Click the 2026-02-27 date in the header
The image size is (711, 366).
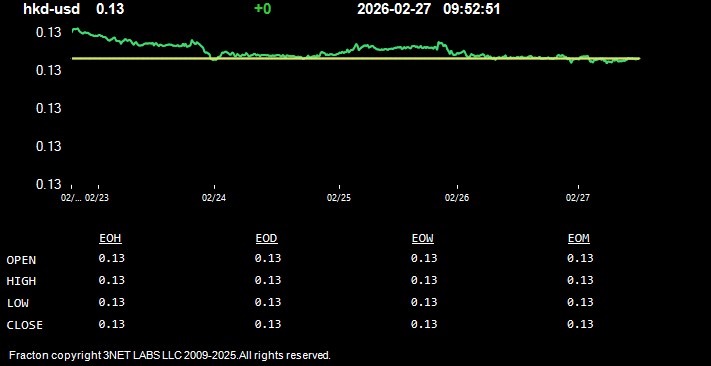point(394,9)
